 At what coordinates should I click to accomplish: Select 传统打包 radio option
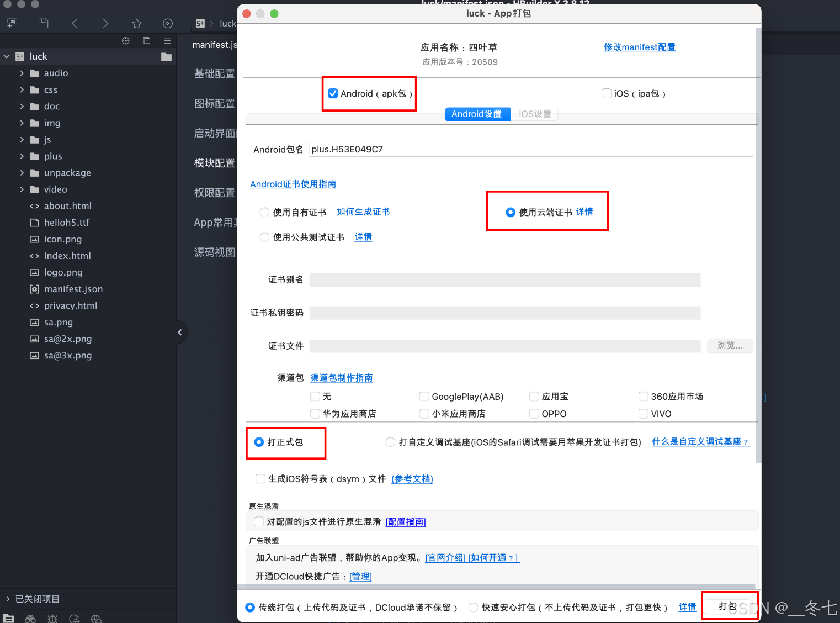250,607
